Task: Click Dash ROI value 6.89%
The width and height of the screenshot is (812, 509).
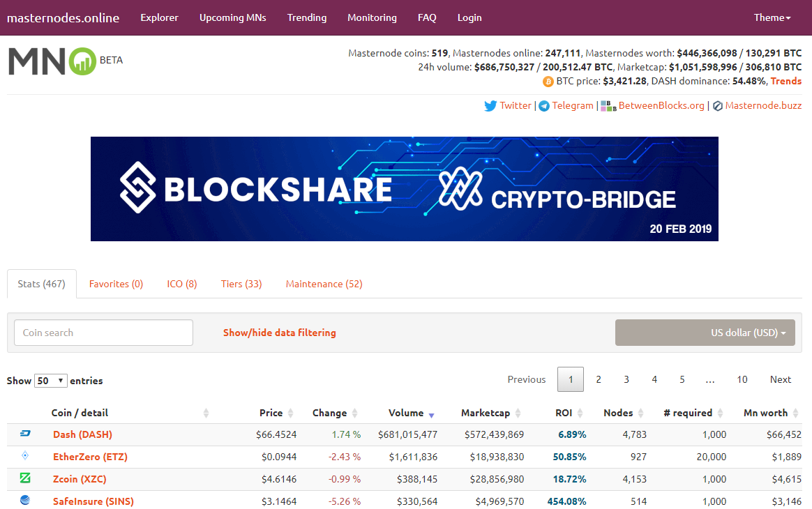Action: (x=572, y=434)
